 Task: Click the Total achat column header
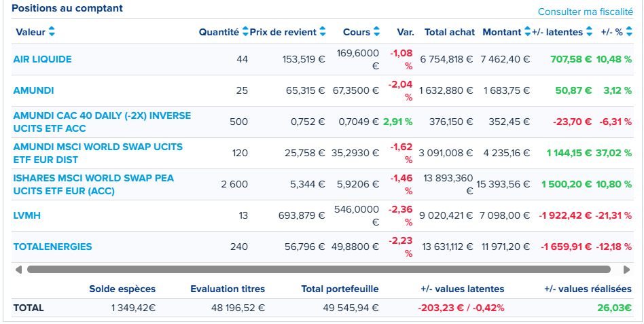click(449, 32)
